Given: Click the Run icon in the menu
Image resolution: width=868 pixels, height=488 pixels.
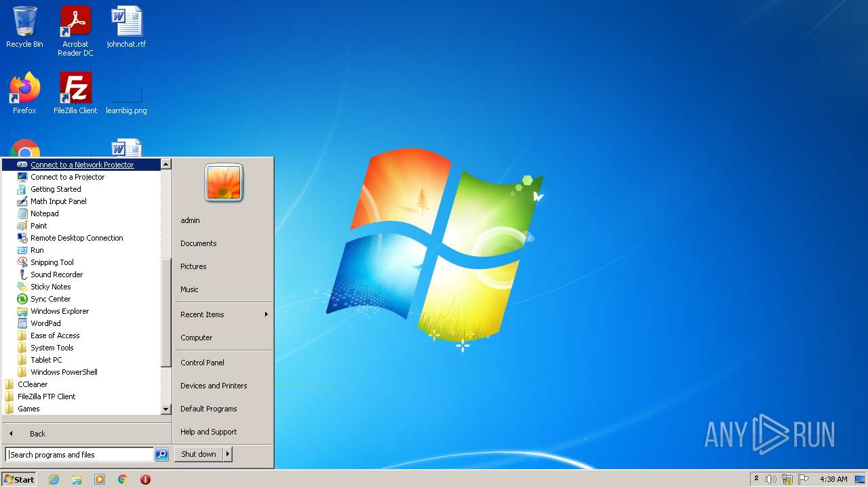Looking at the screenshot, I should (22, 250).
